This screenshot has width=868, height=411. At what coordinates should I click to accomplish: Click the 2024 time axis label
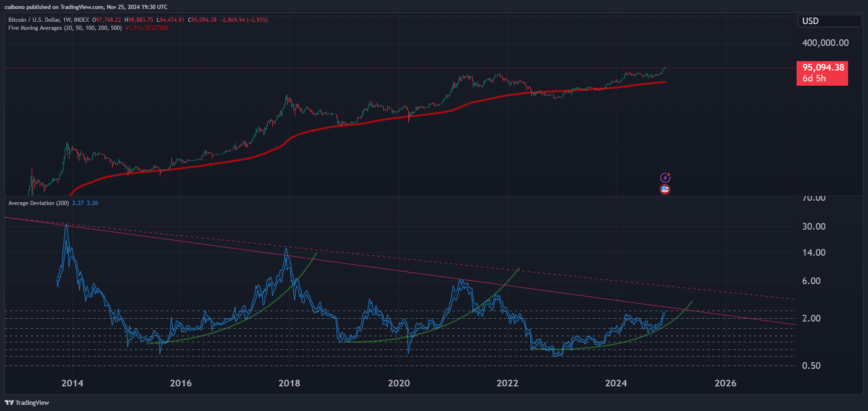[616, 383]
